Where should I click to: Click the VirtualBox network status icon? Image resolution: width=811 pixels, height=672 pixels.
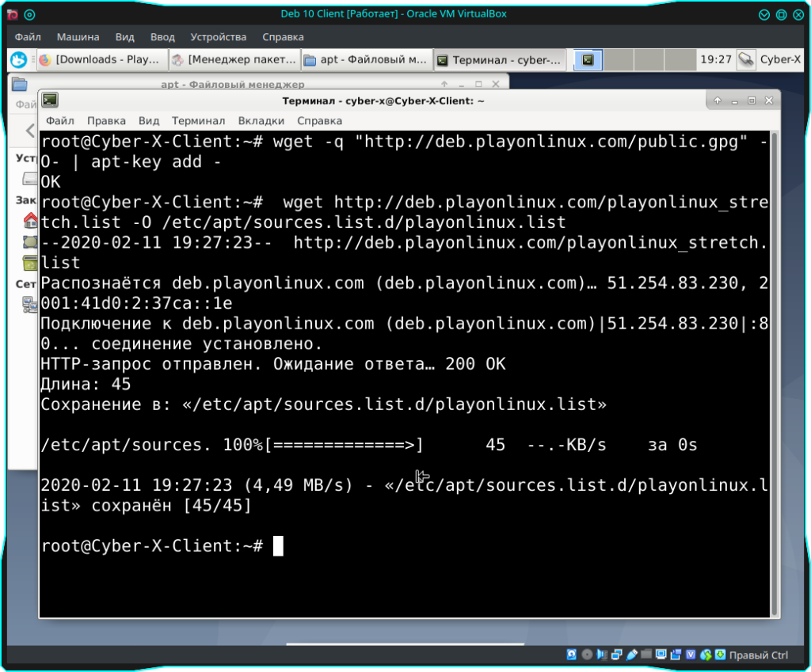pos(616,655)
